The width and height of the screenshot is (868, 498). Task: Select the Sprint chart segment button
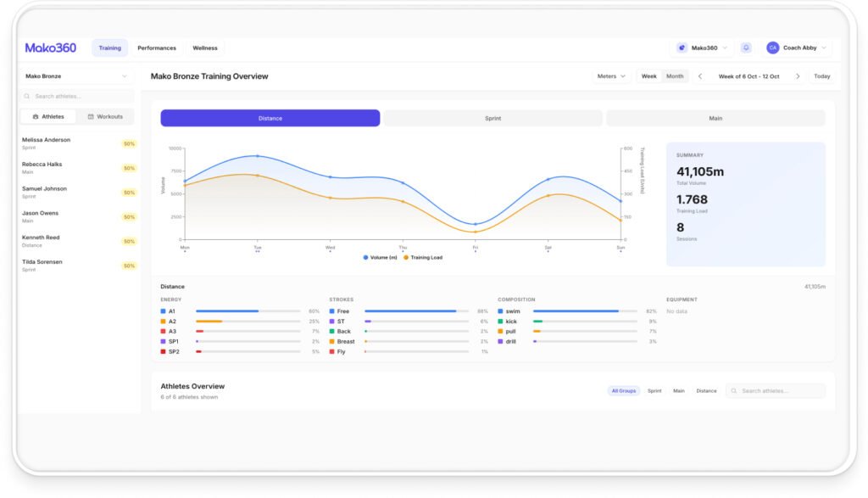pyautogui.click(x=492, y=119)
